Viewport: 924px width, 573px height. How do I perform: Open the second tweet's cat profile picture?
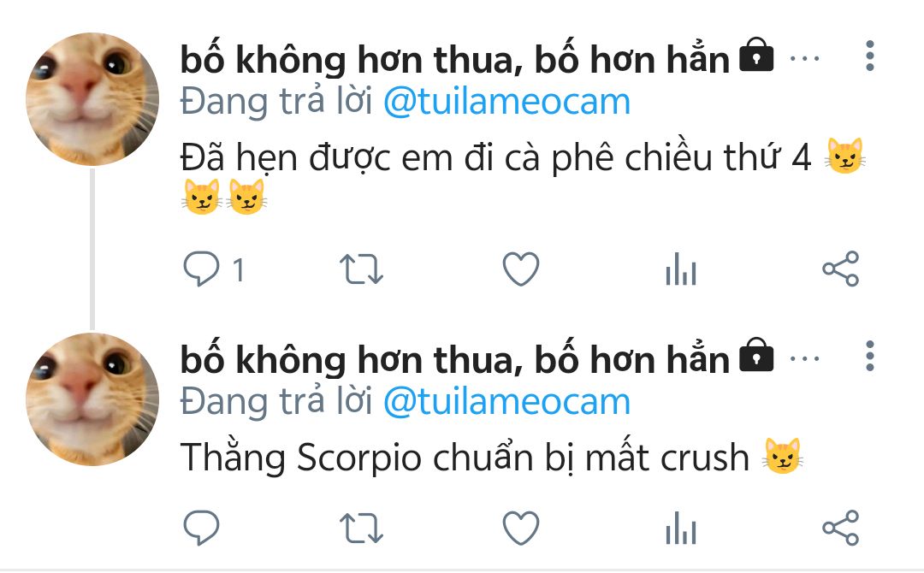tap(92, 399)
